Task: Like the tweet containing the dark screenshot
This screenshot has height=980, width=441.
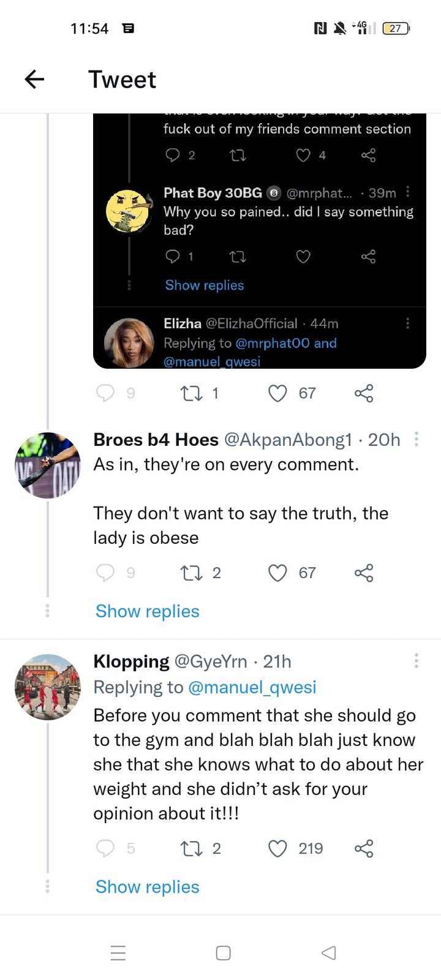Action: (278, 393)
